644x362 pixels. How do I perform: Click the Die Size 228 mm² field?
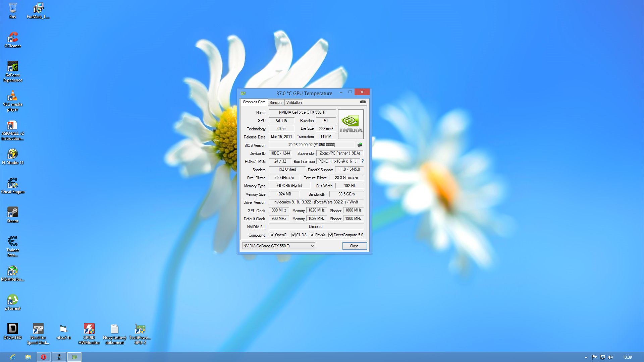coord(326,129)
